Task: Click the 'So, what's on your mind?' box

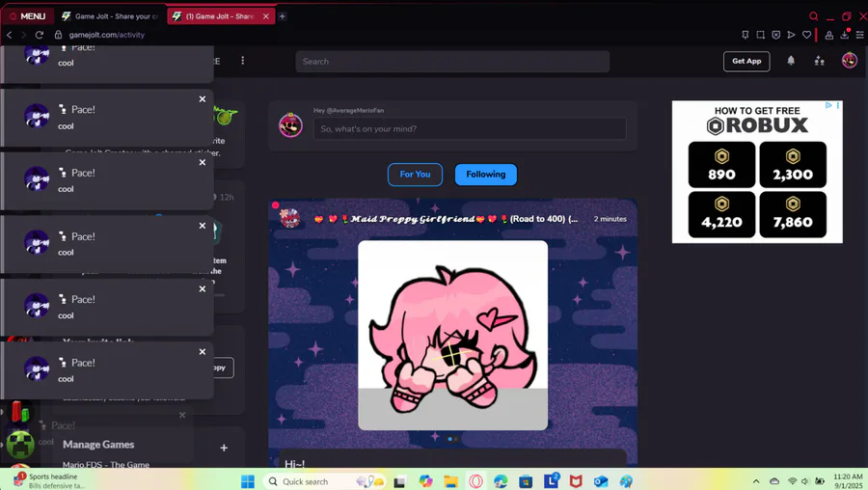Action: [470, 128]
